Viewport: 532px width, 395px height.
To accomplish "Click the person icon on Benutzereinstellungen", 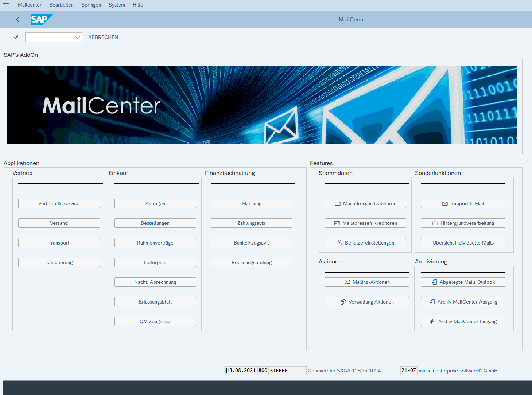I will [339, 243].
